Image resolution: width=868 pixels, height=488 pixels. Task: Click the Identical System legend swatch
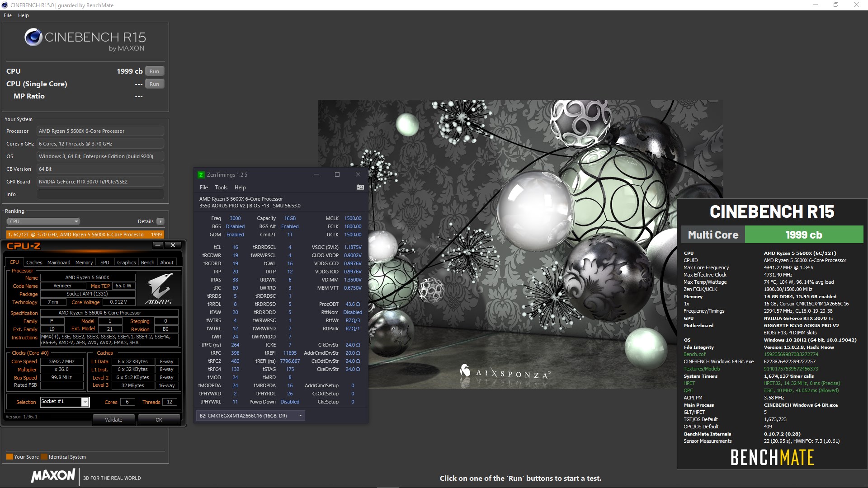pyautogui.click(x=44, y=457)
